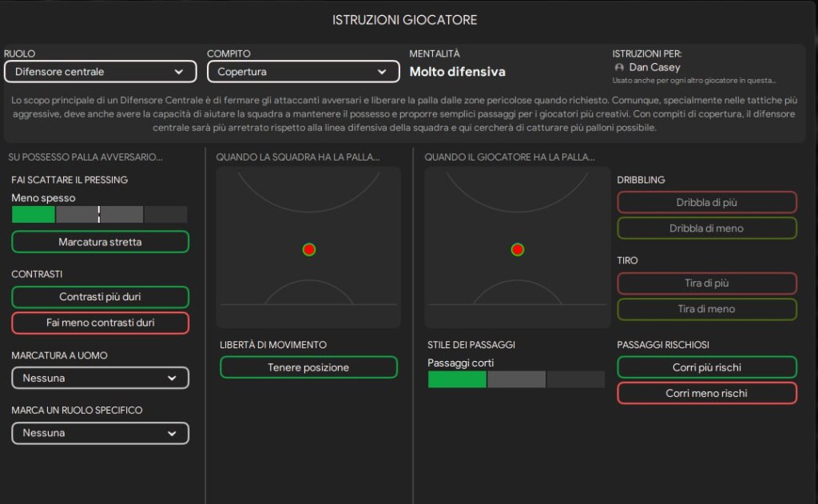Click the red player dot in team possession pitch
This screenshot has width=818, height=504.
pyautogui.click(x=309, y=249)
